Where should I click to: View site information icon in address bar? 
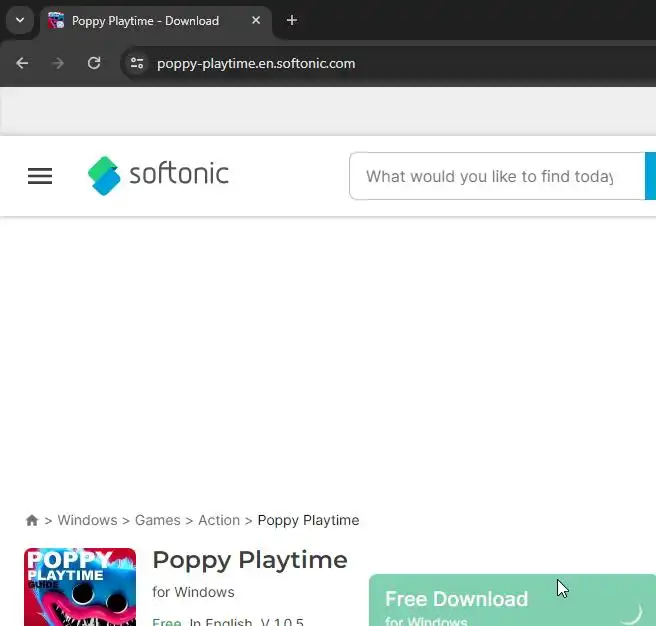(x=137, y=63)
